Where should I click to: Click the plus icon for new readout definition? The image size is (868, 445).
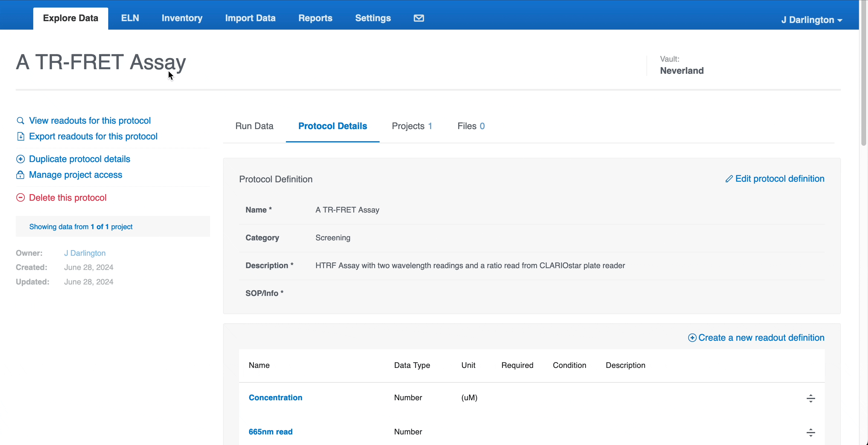pos(692,338)
